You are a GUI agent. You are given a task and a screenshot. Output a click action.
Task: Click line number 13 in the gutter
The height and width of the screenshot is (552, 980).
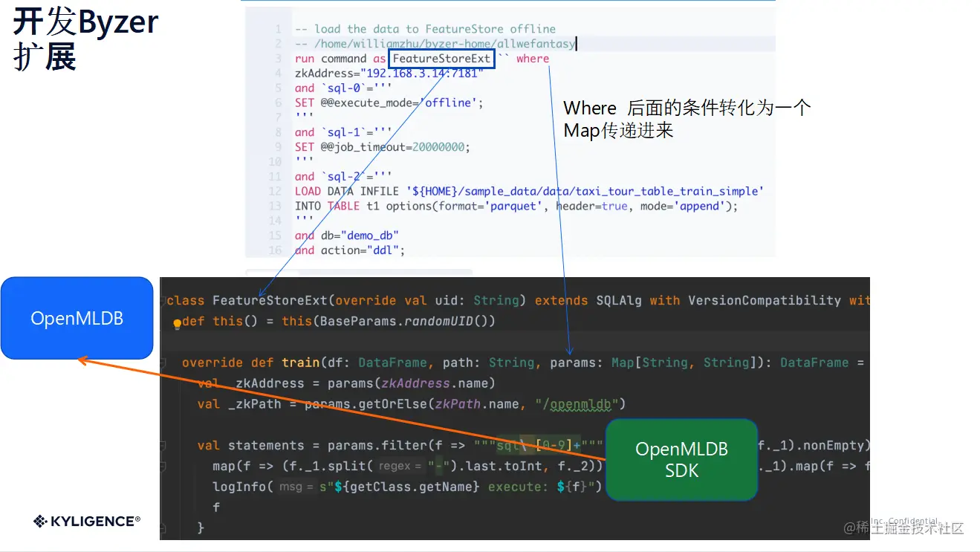coord(276,206)
